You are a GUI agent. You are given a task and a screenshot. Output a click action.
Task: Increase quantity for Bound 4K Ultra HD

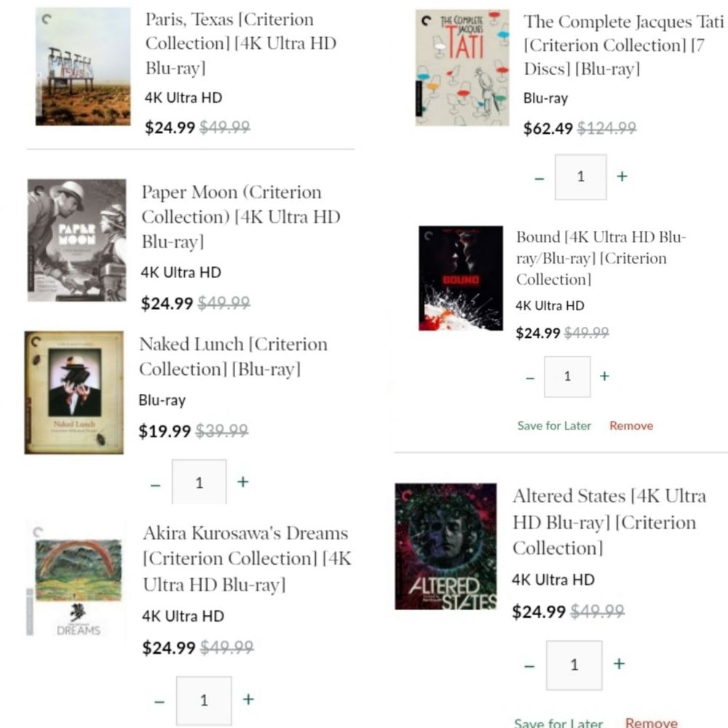[x=604, y=376]
